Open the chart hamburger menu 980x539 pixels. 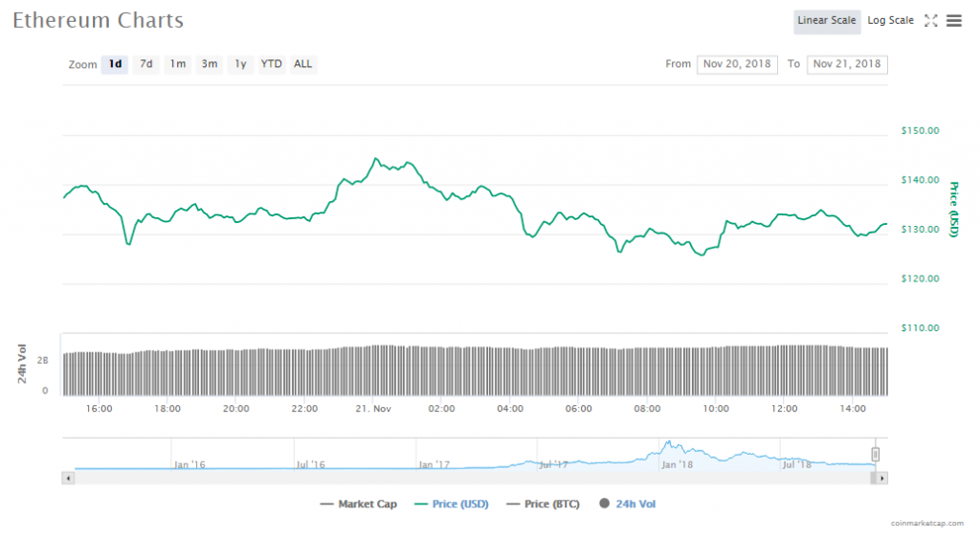953,20
